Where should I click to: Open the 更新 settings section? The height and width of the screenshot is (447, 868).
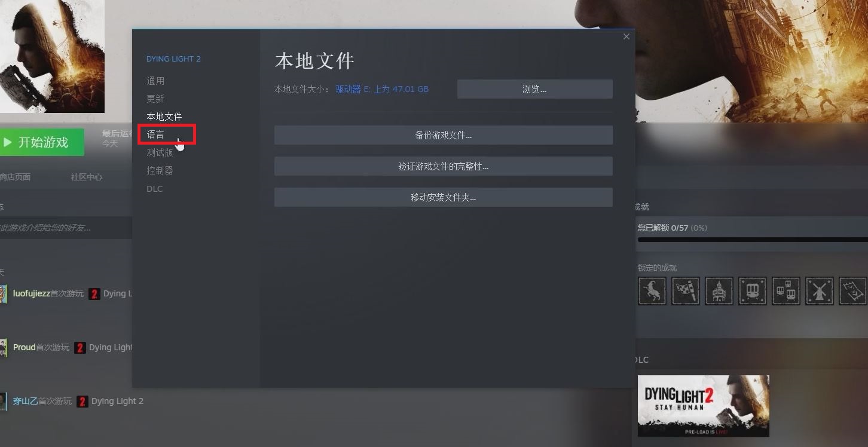point(155,99)
